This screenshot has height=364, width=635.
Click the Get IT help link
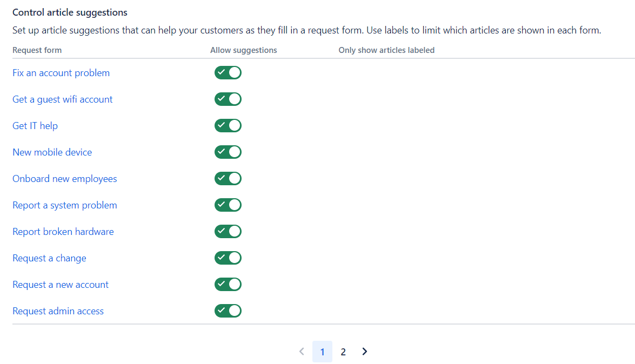[35, 126]
